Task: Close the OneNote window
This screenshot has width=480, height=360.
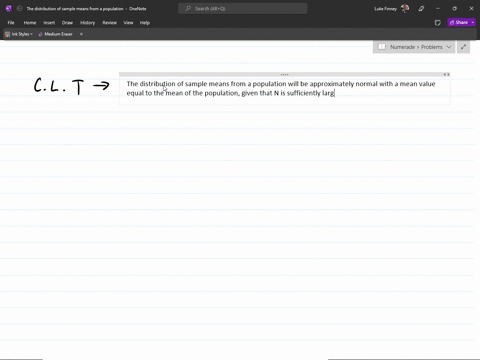Action: 471,9
